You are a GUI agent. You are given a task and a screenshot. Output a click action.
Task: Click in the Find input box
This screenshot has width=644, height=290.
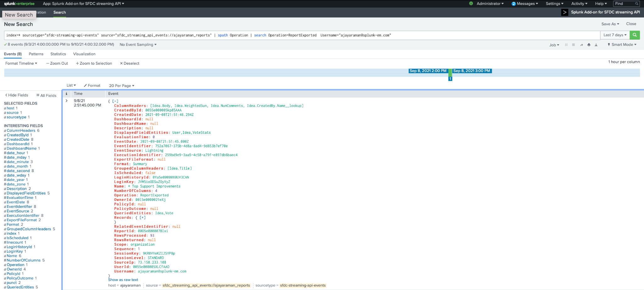pos(626,4)
